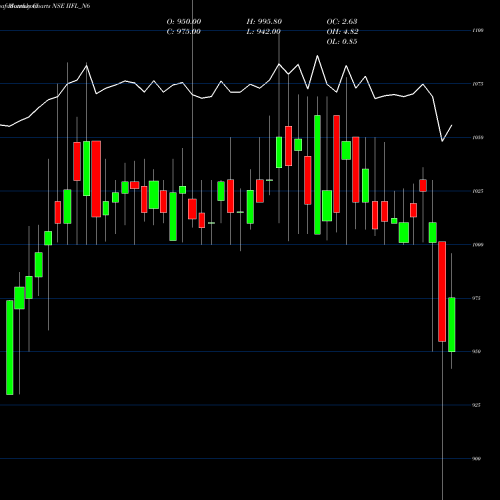Select the tall red candle falling below 1000

tap(442, 291)
